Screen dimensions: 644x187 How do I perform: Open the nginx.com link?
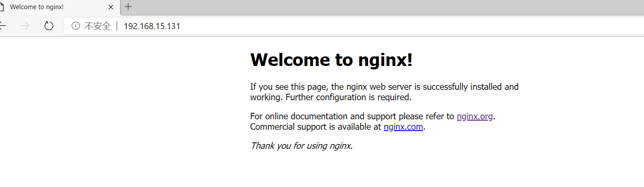[403, 127]
